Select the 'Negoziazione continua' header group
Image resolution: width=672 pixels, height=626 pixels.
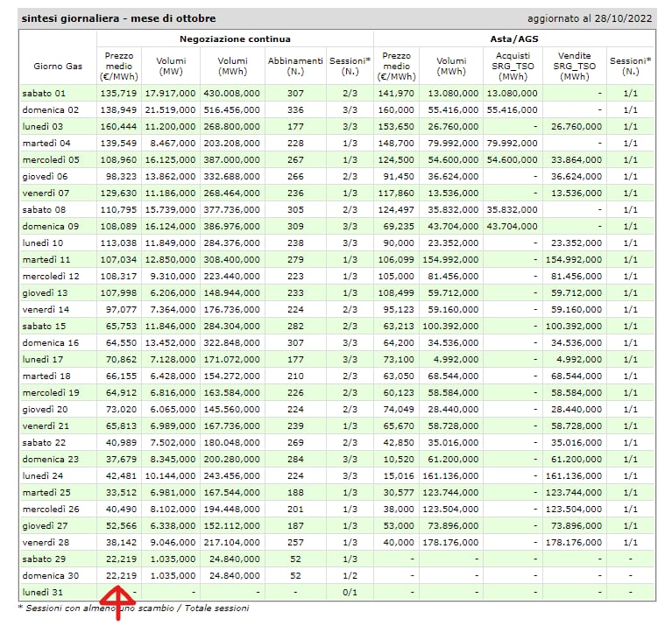(235, 39)
